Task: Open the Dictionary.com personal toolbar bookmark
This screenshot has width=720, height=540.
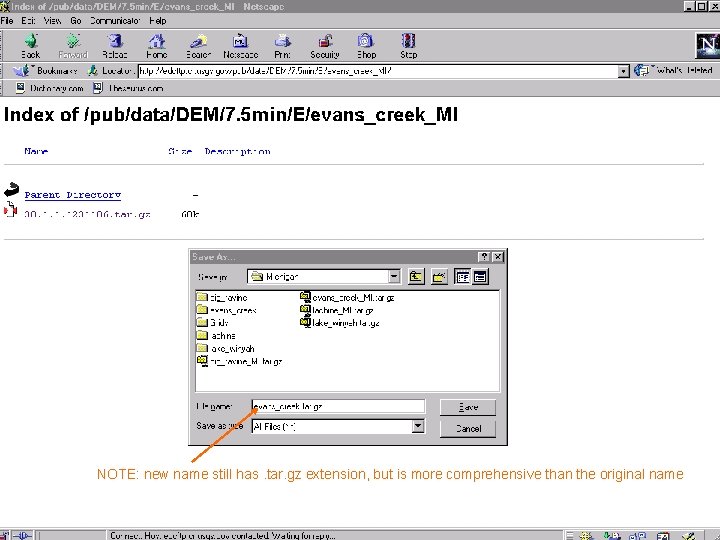Action: 50,88
